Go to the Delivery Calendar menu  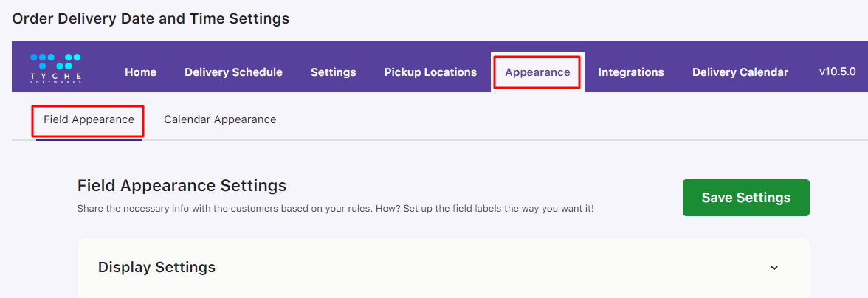[740, 72]
